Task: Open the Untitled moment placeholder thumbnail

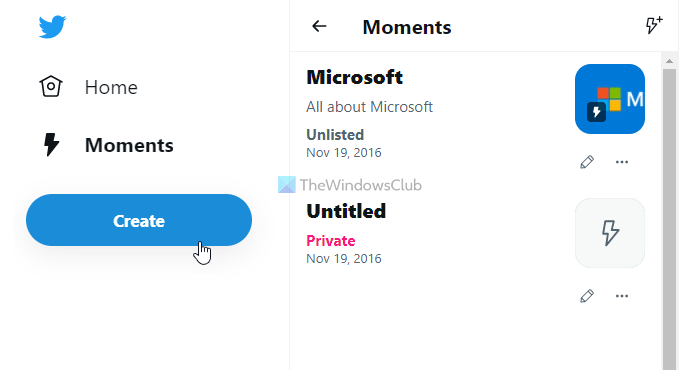Action: click(610, 233)
